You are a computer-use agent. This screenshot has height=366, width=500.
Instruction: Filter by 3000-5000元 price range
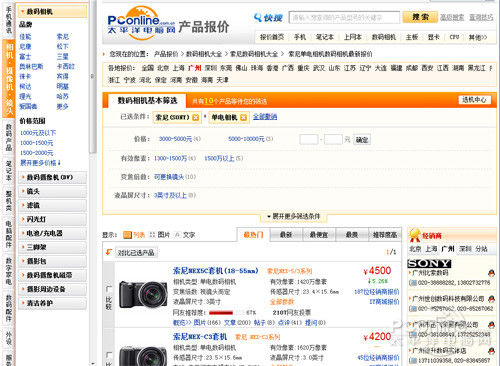click(176, 139)
